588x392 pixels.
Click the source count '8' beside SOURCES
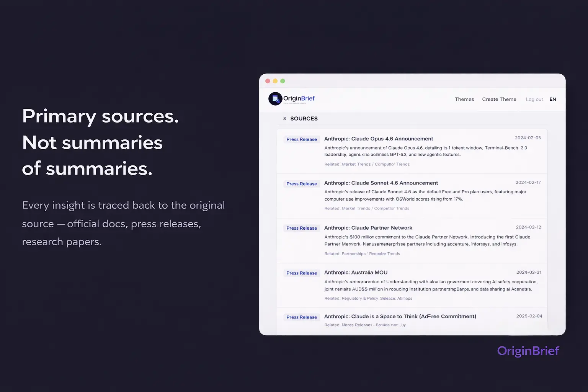click(x=284, y=119)
